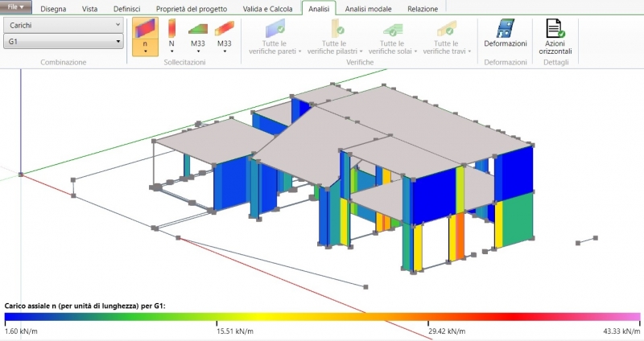Expand Tutte le verifiche solai dropdown
Image resolution: width=644 pixels, height=341 pixels.
tap(415, 51)
